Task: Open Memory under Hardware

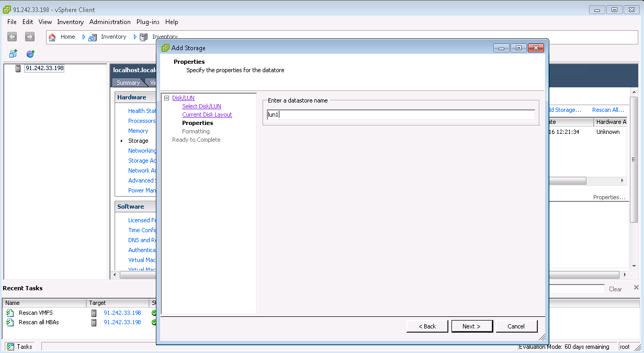Action: [138, 131]
